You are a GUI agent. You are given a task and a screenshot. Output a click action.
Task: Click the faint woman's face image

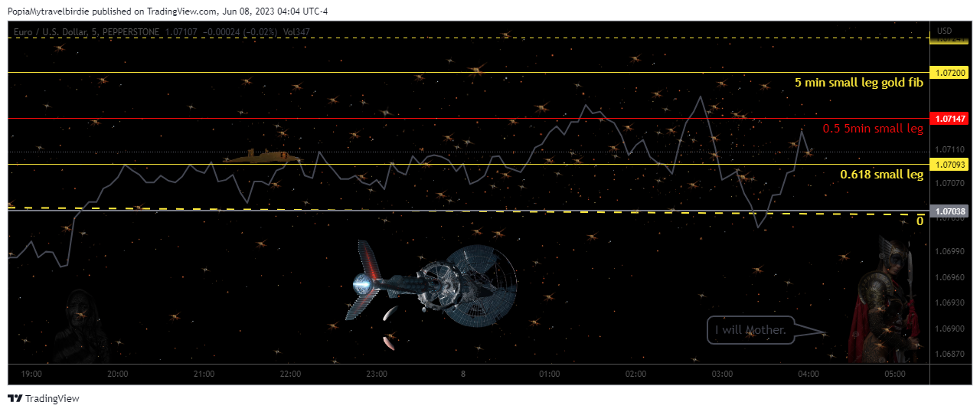coord(82,325)
